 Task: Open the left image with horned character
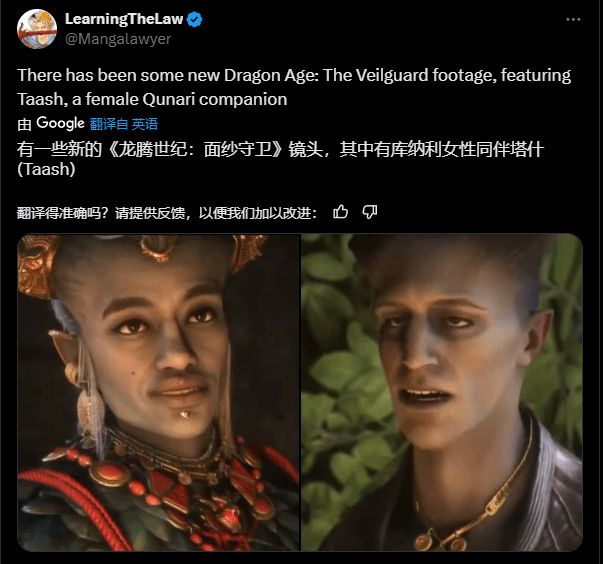click(x=158, y=393)
